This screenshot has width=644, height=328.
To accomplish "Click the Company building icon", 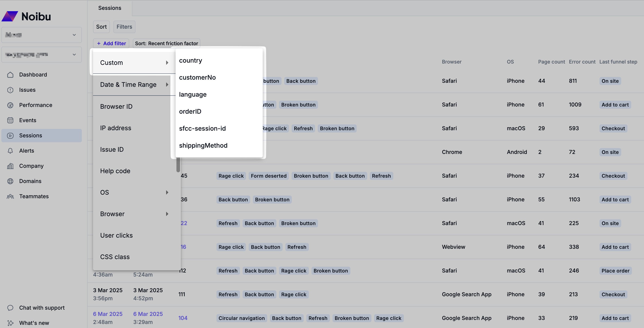I will coord(10,166).
